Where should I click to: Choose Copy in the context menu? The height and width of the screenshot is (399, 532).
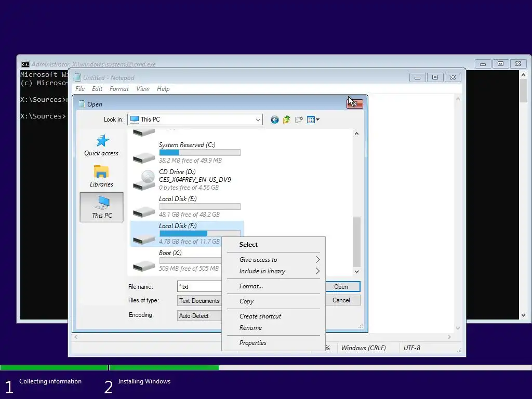273,301
